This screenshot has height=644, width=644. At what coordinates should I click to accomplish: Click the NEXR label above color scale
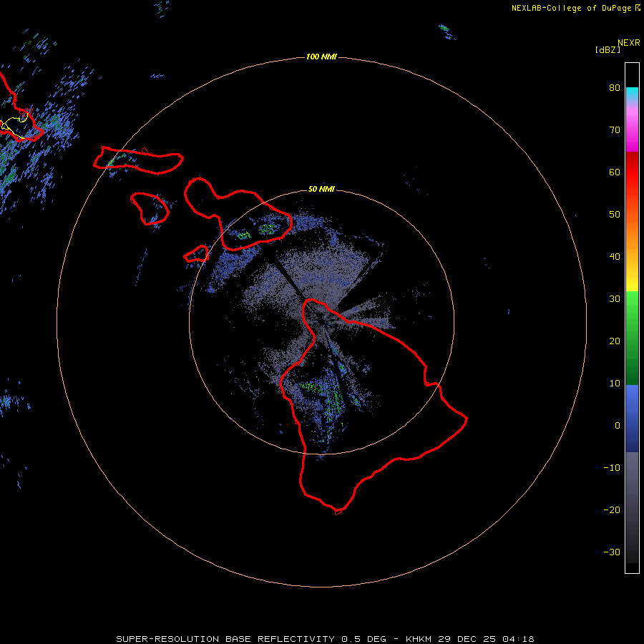click(x=629, y=43)
